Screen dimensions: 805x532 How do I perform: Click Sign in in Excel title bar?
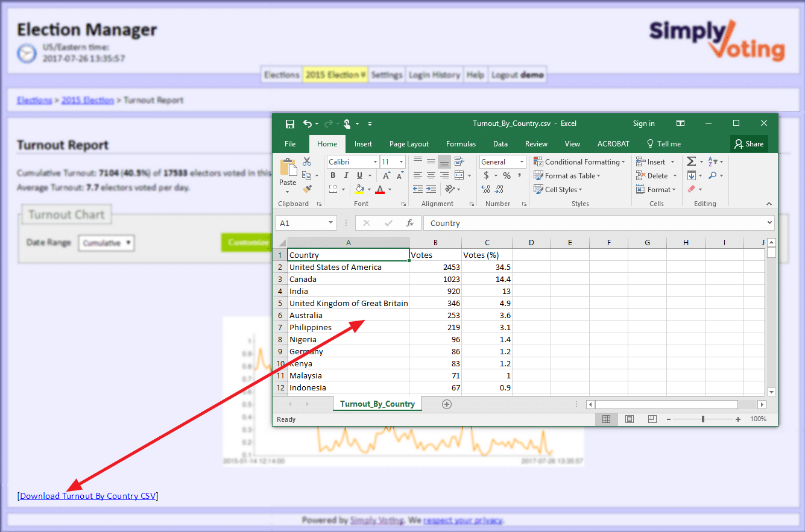[x=644, y=124]
